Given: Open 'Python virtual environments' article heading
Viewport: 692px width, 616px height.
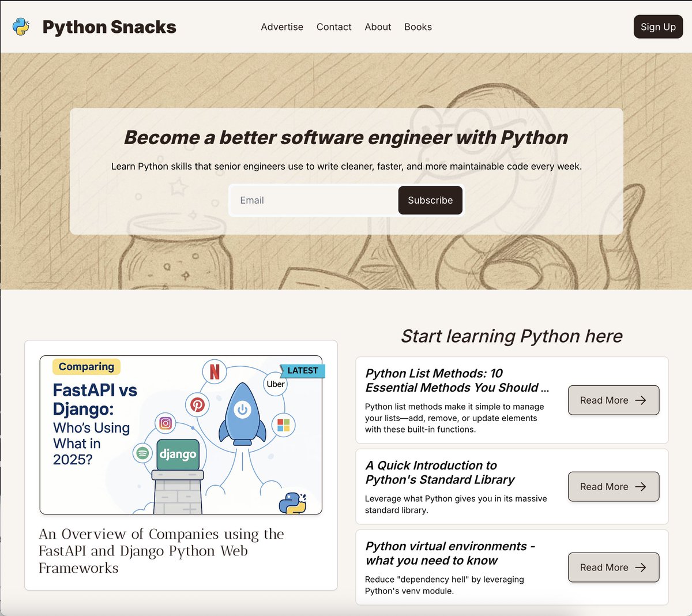Looking at the screenshot, I should (450, 553).
